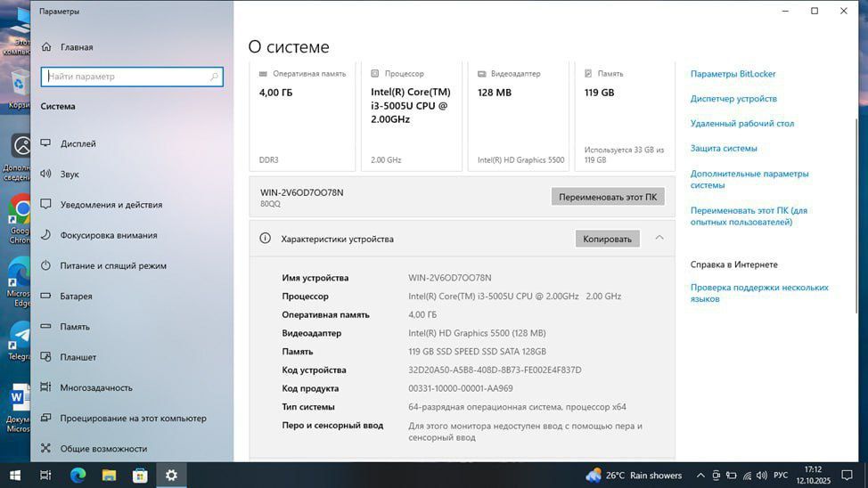Open Дополнительные параметры системы link
868x488 pixels.
[x=749, y=179]
